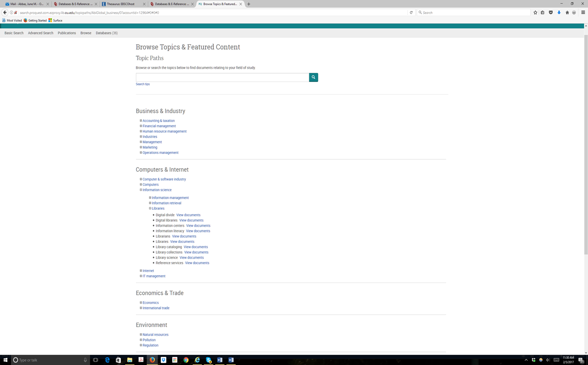View documents for Digital libraries
This screenshot has height=365, width=588.
(191, 220)
